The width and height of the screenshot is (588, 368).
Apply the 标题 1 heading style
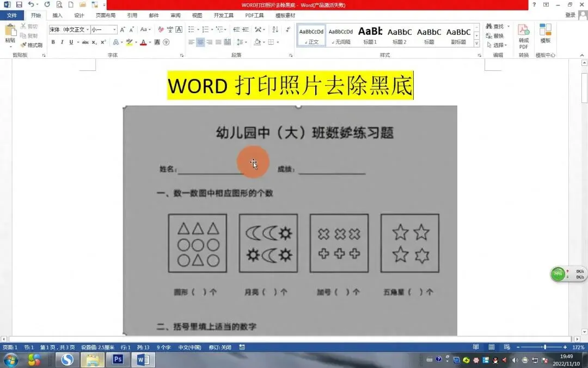370,35
